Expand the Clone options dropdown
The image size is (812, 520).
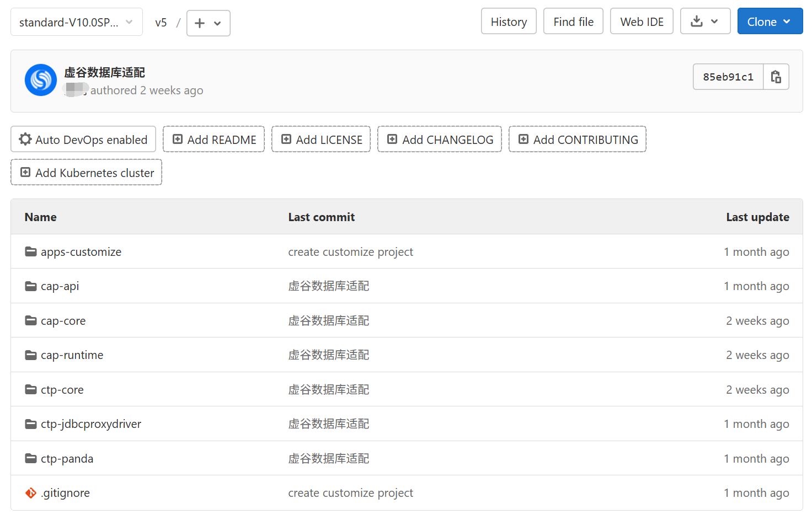pos(770,22)
